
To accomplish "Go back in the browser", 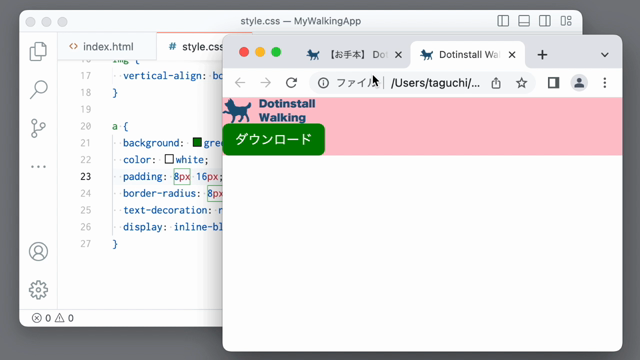I will tap(240, 83).
